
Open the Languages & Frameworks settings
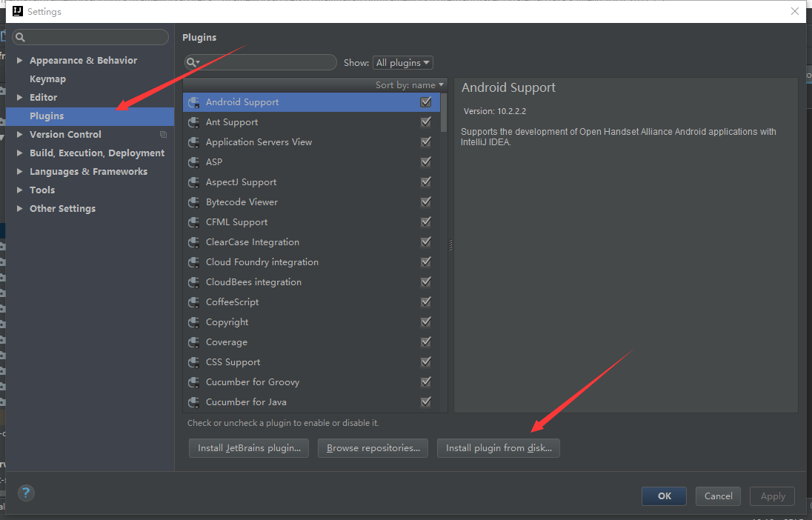(90, 171)
